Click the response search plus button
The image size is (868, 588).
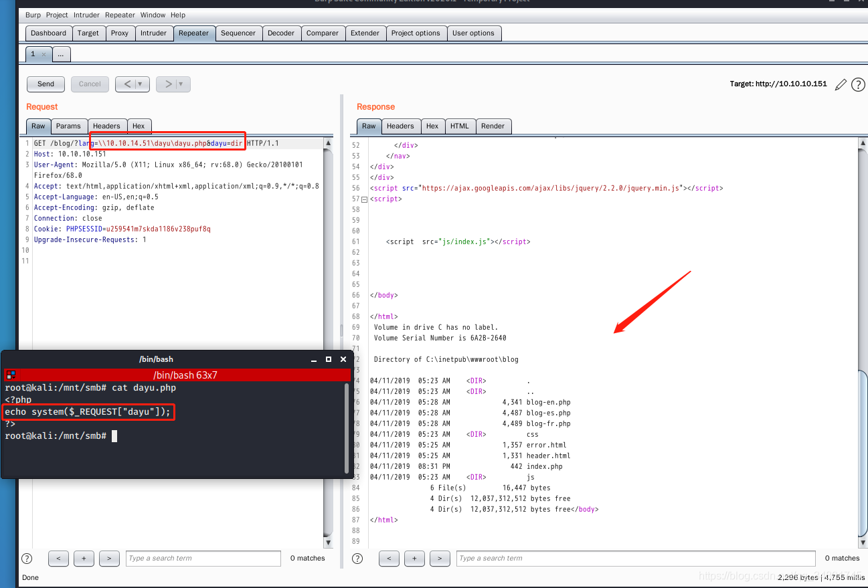click(x=414, y=559)
